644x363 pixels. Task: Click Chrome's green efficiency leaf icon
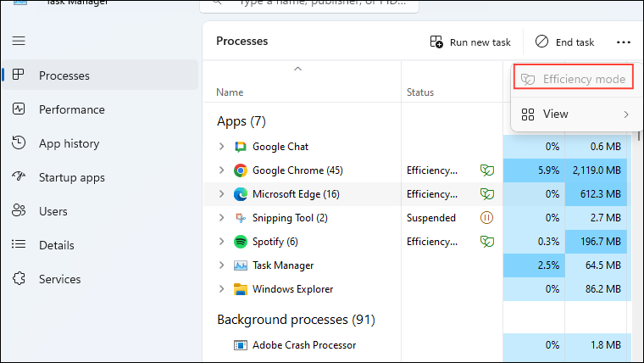click(x=487, y=170)
